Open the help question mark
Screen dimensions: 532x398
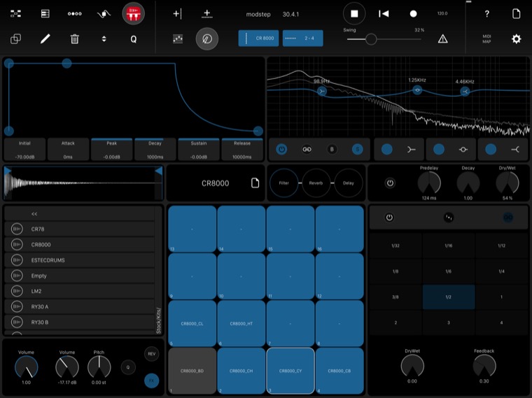coord(487,14)
